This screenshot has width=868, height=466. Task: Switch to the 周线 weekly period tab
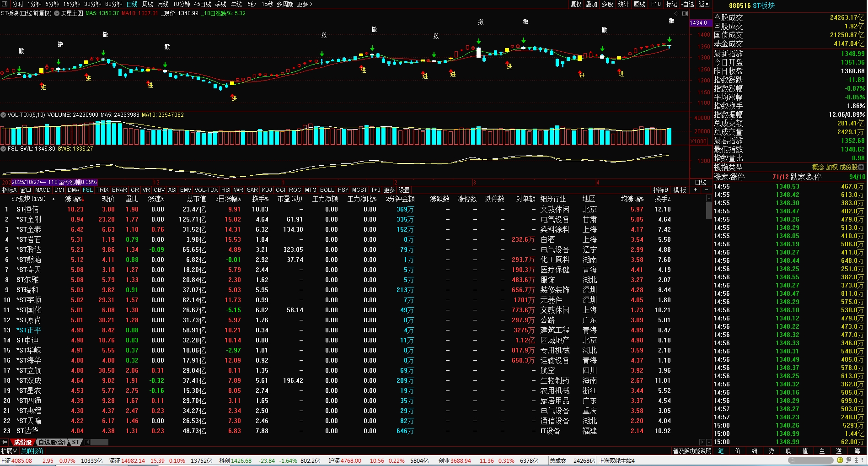tap(148, 4)
